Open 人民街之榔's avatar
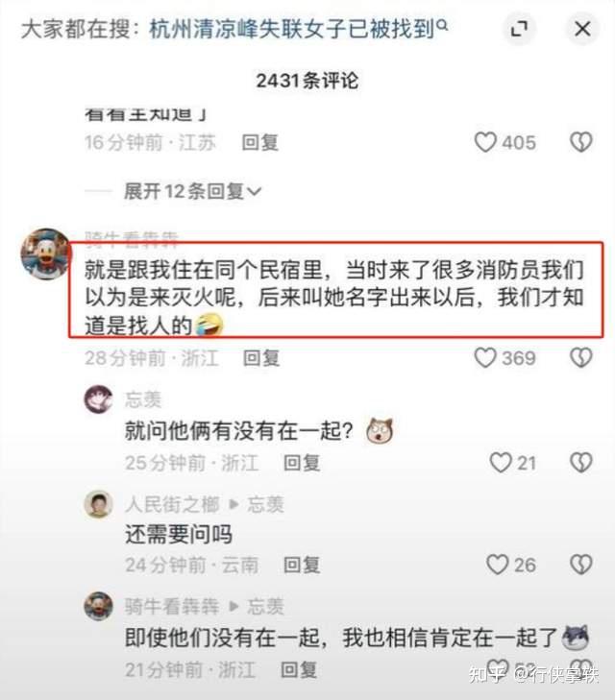615x700 pixels. tap(98, 504)
